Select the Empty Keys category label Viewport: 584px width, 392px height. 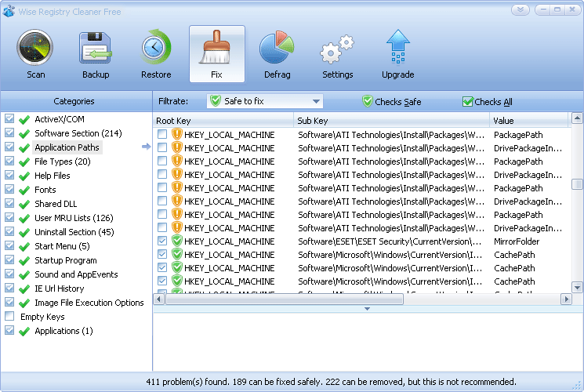[x=42, y=317]
